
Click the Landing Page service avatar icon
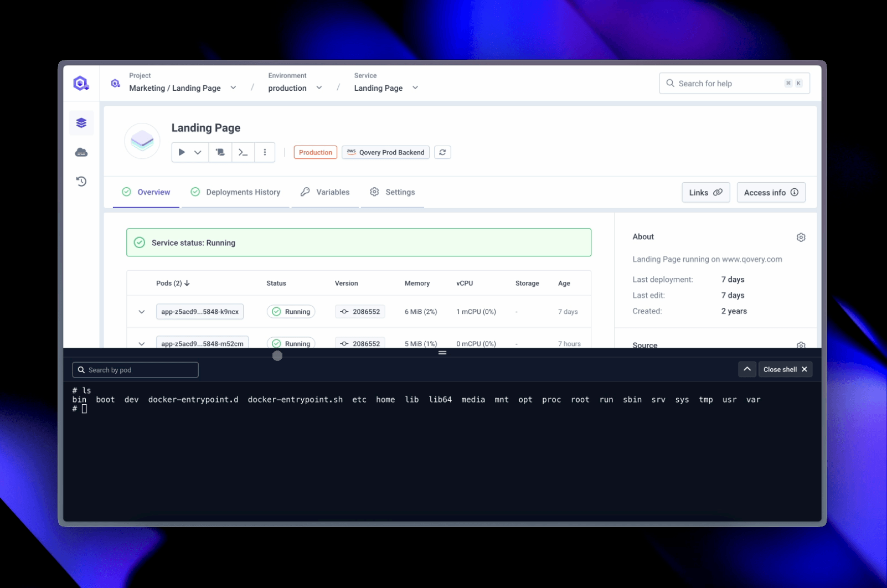click(142, 141)
